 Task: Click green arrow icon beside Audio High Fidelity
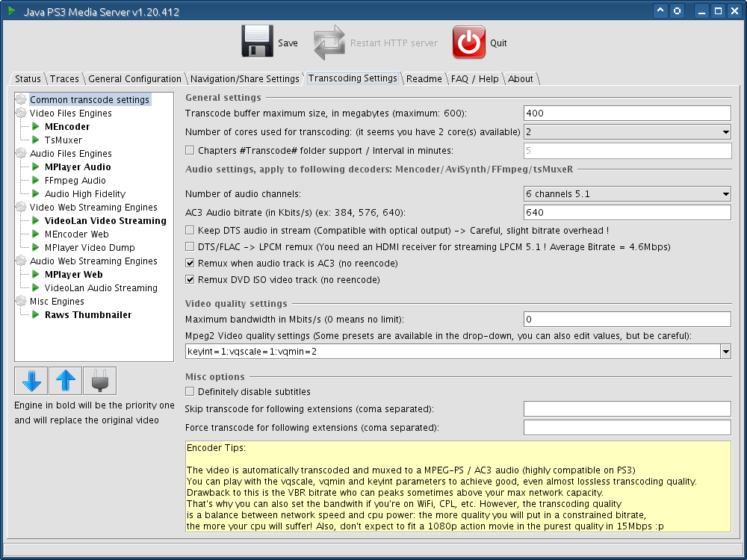pos(36,194)
